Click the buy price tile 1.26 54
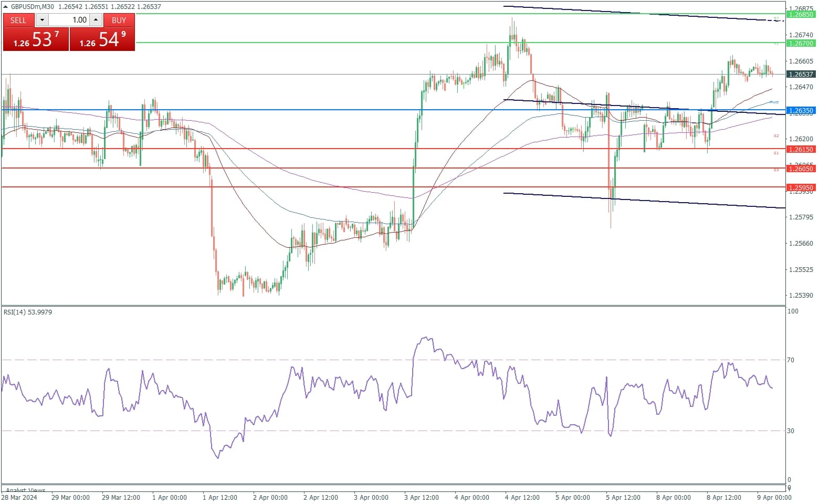819x504 pixels. (x=102, y=39)
